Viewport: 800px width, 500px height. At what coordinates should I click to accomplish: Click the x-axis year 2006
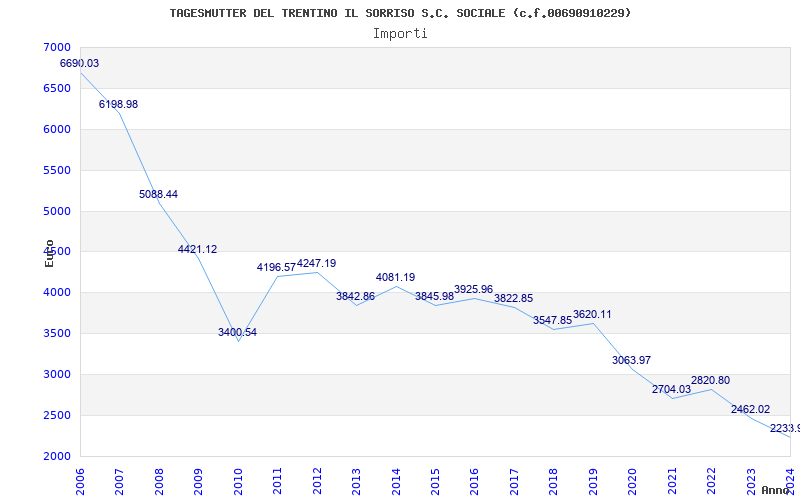tap(80, 481)
